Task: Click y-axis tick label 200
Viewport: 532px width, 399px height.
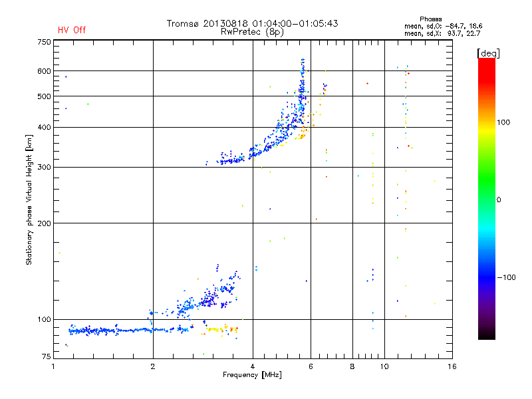Action: [44, 223]
